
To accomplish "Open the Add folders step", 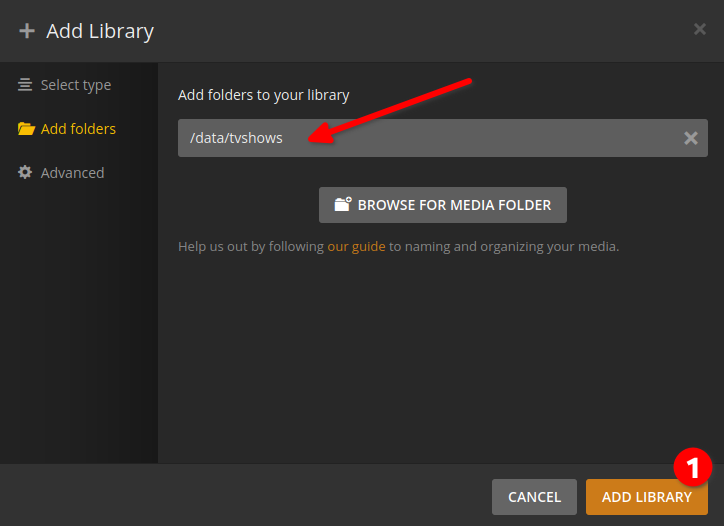I will click(x=67, y=129).
